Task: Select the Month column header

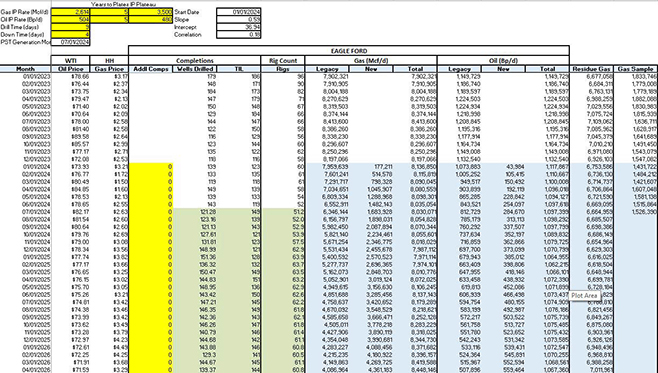Action: point(25,69)
